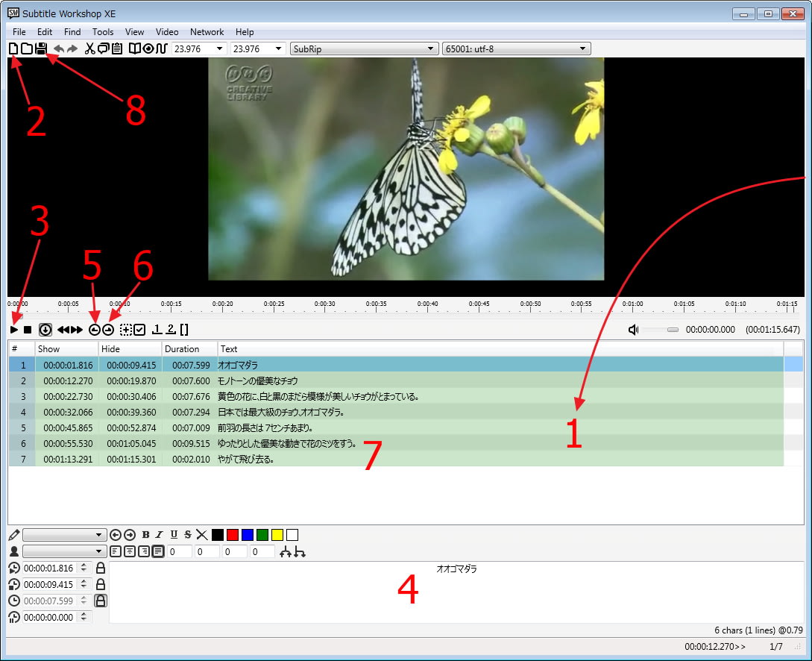
Task: Click the Cut (scissors) toolbar icon
Action: coord(90,48)
